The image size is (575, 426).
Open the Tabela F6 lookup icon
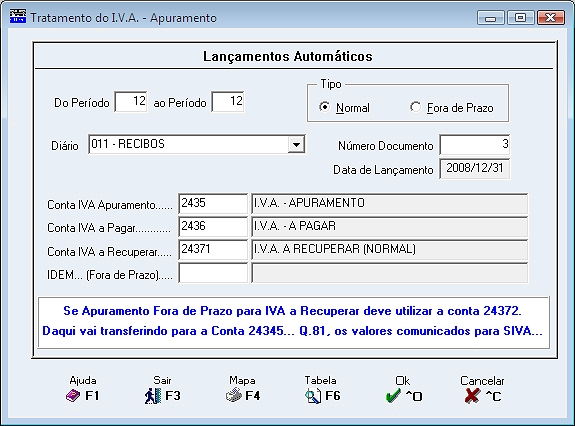pos(313,396)
